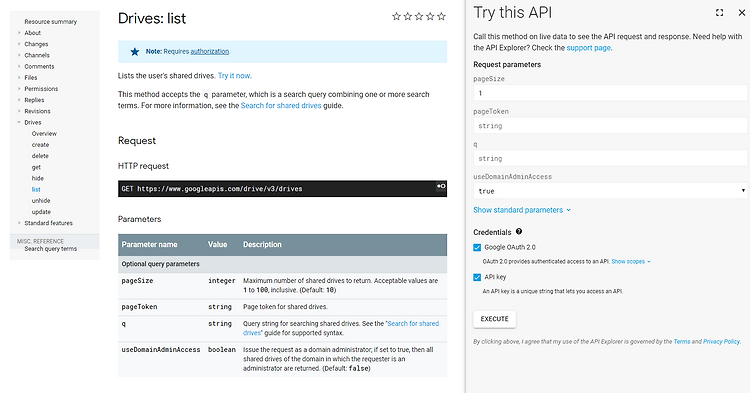Expand Show standard parameters
The width and height of the screenshot is (750, 393).
522,210
